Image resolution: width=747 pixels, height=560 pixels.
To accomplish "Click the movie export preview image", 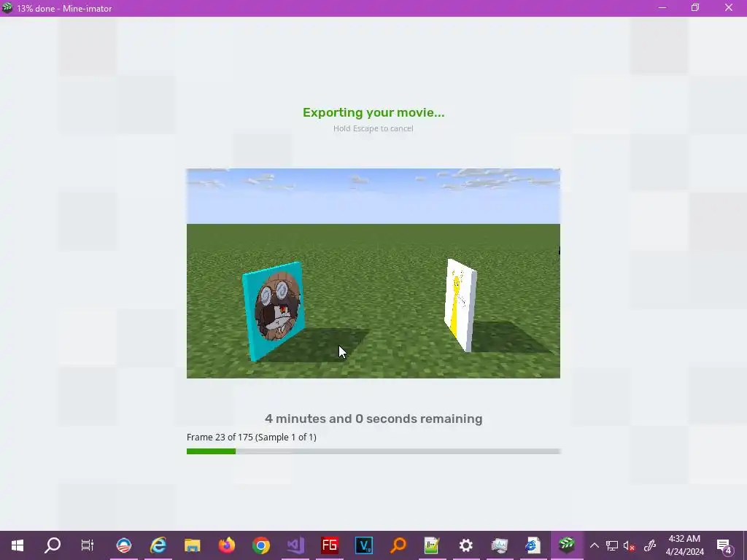I will pos(373,273).
